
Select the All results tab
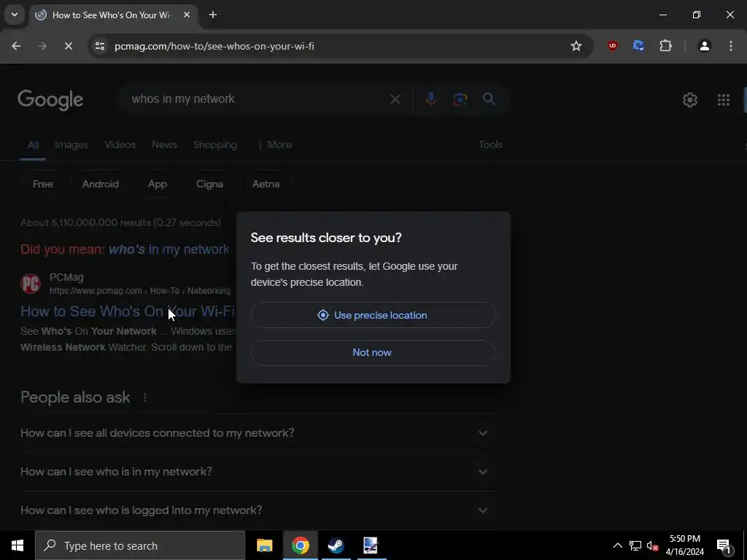tap(33, 145)
